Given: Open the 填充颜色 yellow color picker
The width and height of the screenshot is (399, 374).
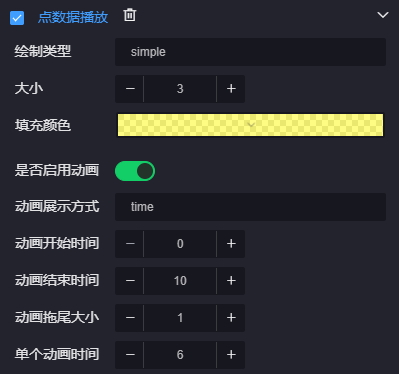Looking at the screenshot, I should [250, 125].
